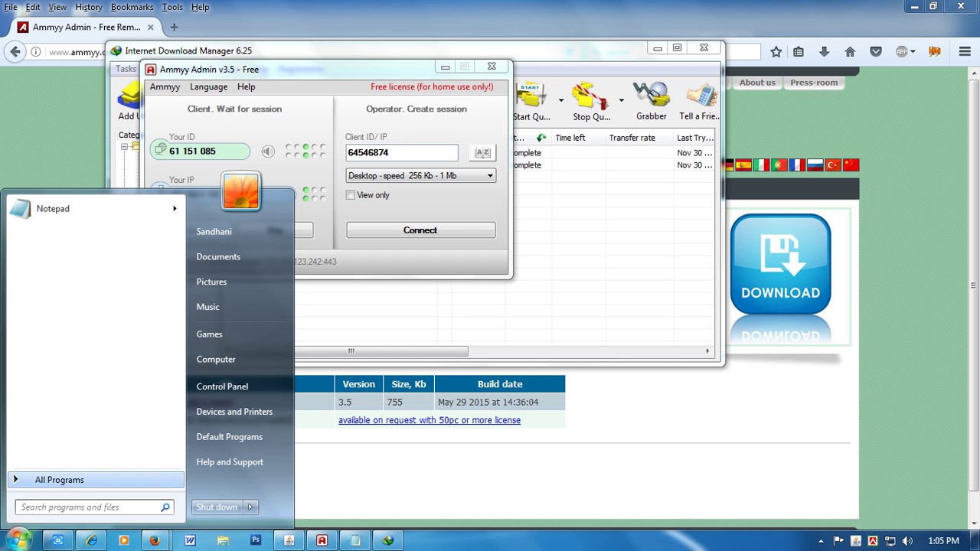Viewport: 980px width, 551px height.
Task: Select the Spanish flag language
Action: point(743,165)
